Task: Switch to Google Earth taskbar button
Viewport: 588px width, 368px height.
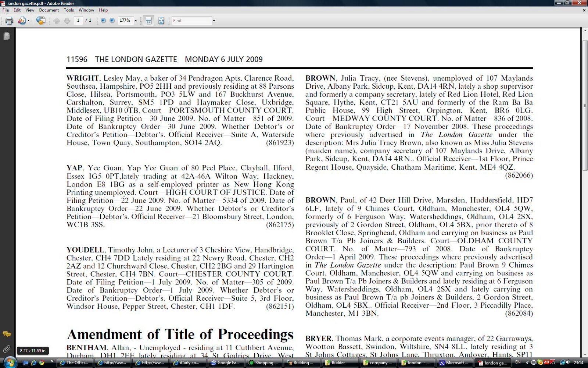Action: (225, 362)
